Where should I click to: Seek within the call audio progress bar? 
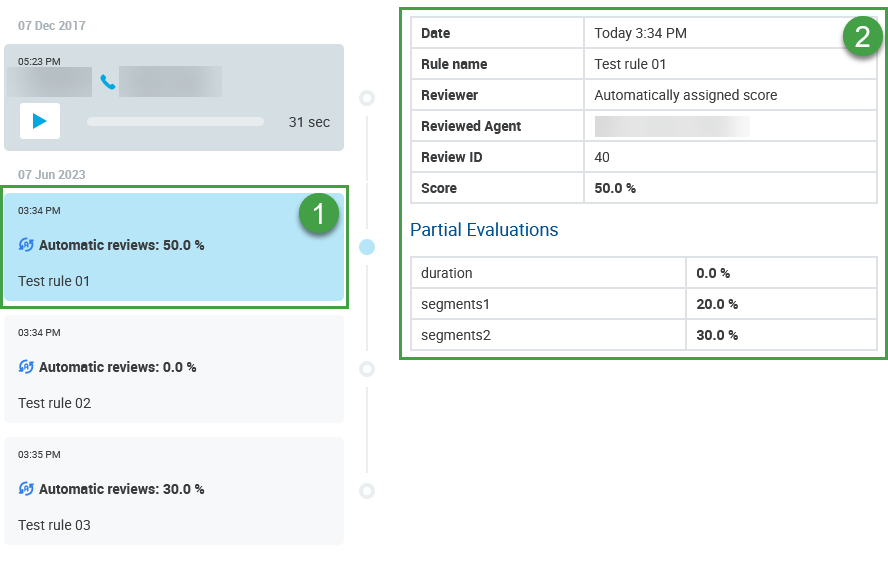tap(175, 122)
